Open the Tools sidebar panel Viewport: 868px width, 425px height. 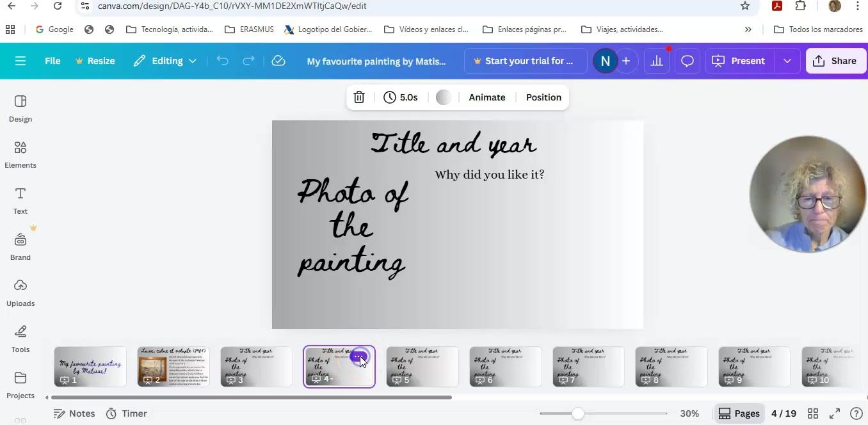pos(20,339)
